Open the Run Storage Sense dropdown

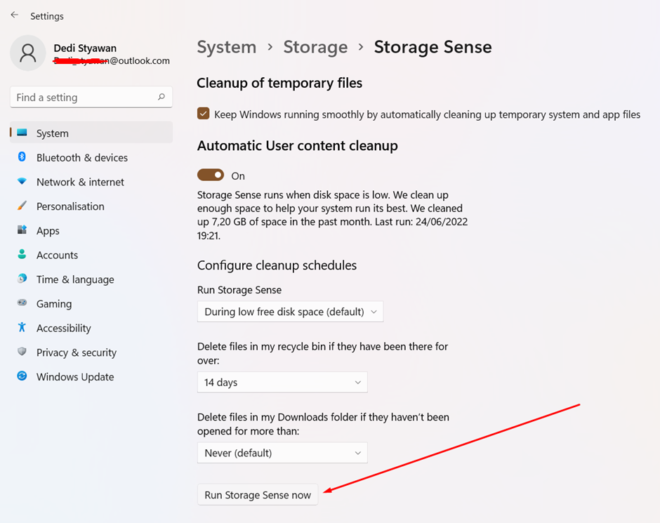[x=290, y=312]
